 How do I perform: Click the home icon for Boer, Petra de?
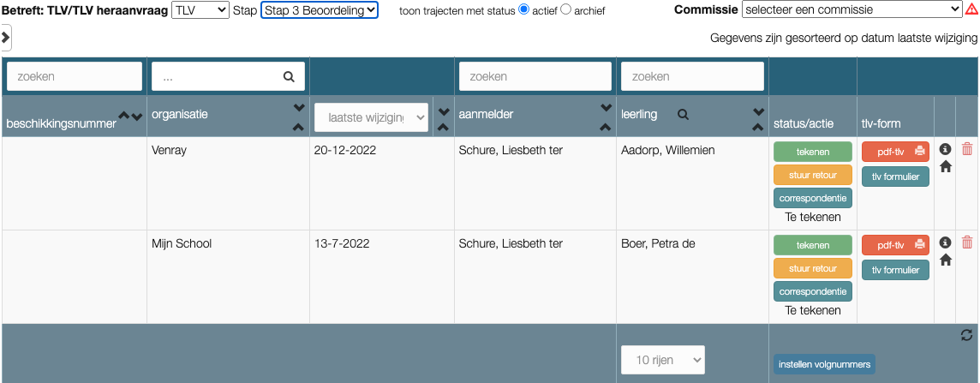pos(946,260)
